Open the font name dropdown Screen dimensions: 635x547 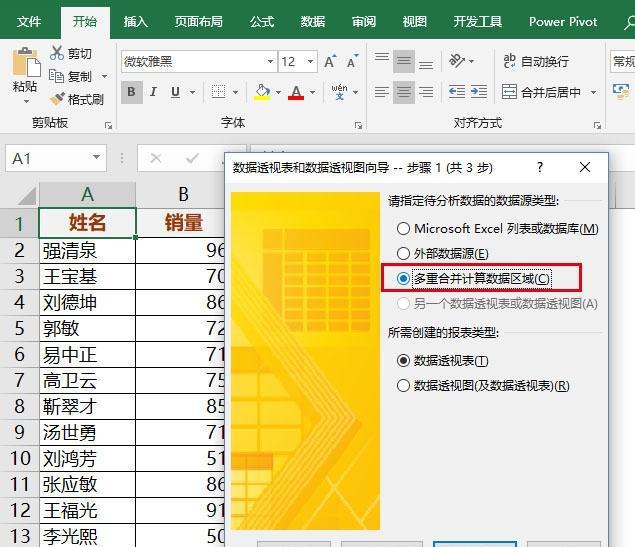point(270,62)
